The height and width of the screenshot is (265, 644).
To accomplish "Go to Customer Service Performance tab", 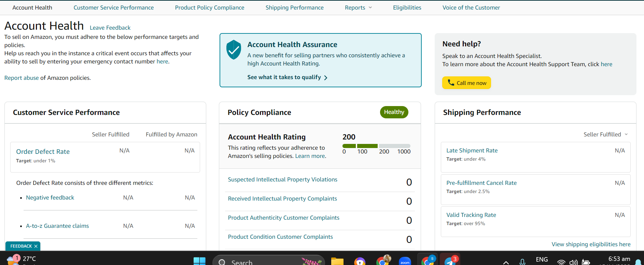I will pyautogui.click(x=114, y=8).
